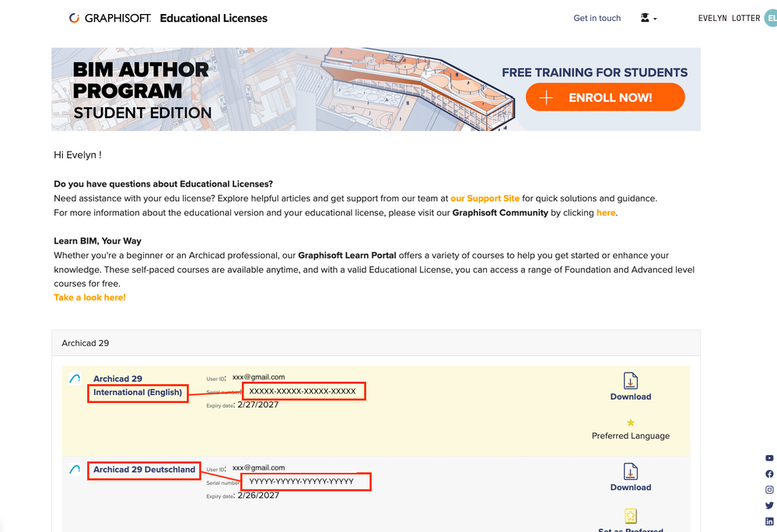
Task: Click the Graphisoft logo in header
Action: click(110, 19)
